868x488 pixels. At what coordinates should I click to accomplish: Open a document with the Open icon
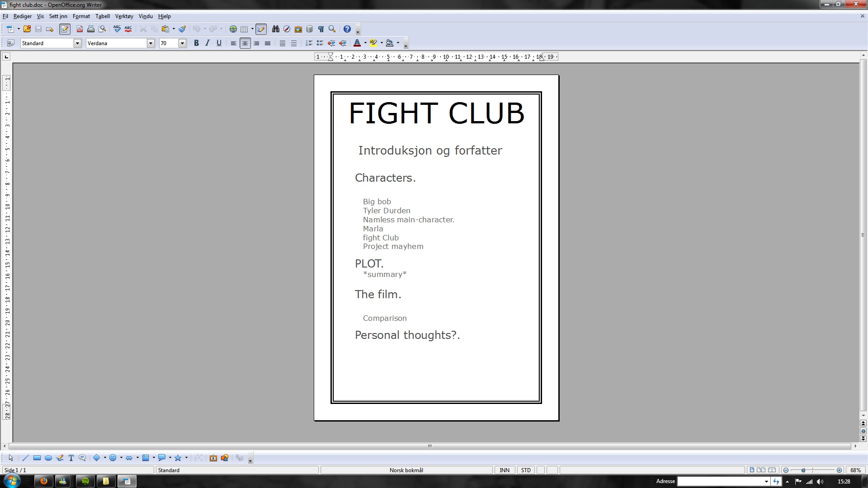tap(27, 29)
